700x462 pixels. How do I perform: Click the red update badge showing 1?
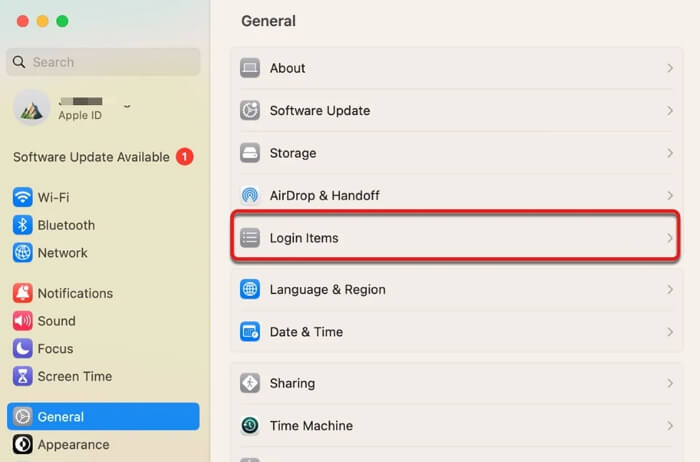pyautogui.click(x=184, y=157)
